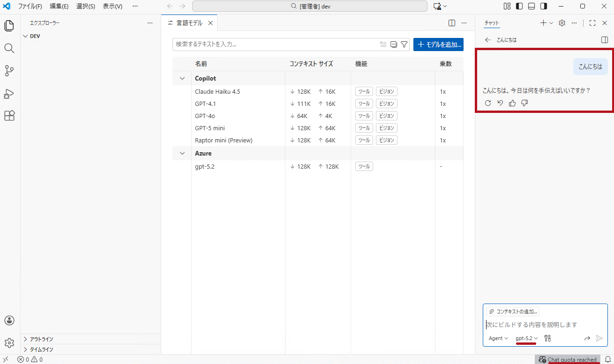Open the Source Control view
Image resolution: width=614 pixels, height=364 pixels.
pyautogui.click(x=9, y=71)
